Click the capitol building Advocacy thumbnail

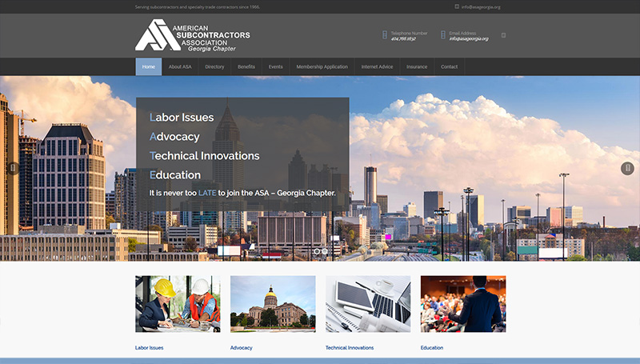[273, 304]
